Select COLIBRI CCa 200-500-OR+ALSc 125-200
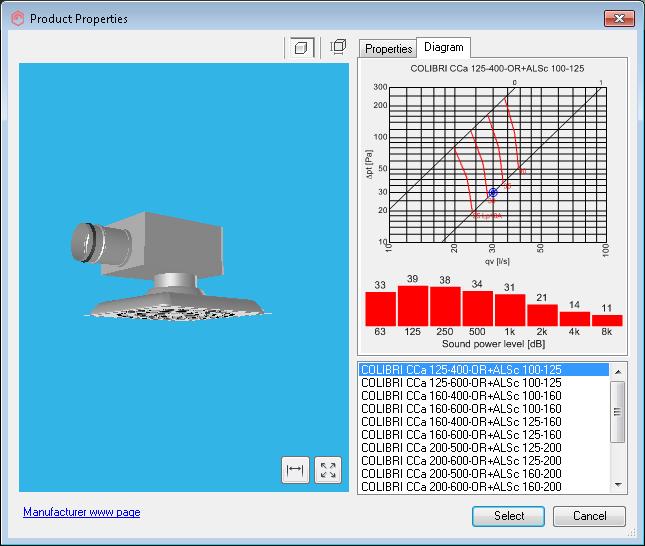 tap(484, 448)
